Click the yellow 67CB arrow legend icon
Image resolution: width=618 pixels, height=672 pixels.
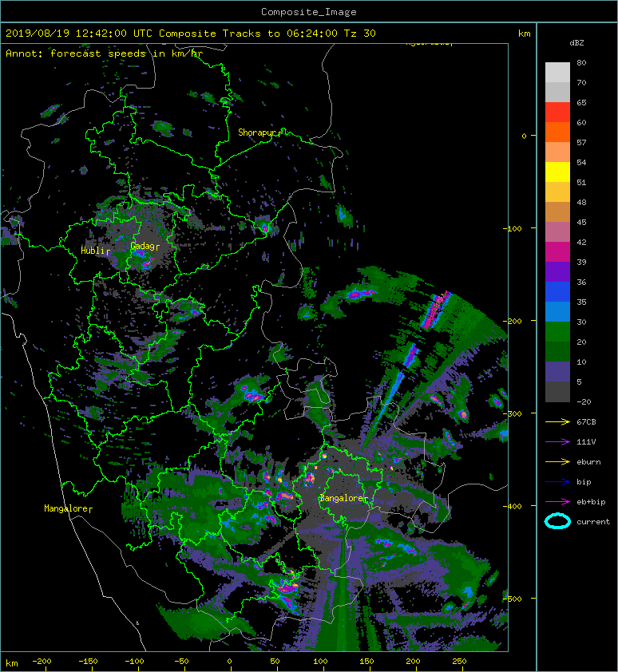point(557,421)
